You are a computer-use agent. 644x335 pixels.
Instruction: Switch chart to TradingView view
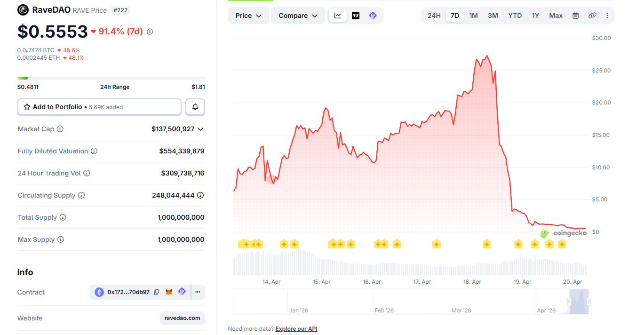356,15
